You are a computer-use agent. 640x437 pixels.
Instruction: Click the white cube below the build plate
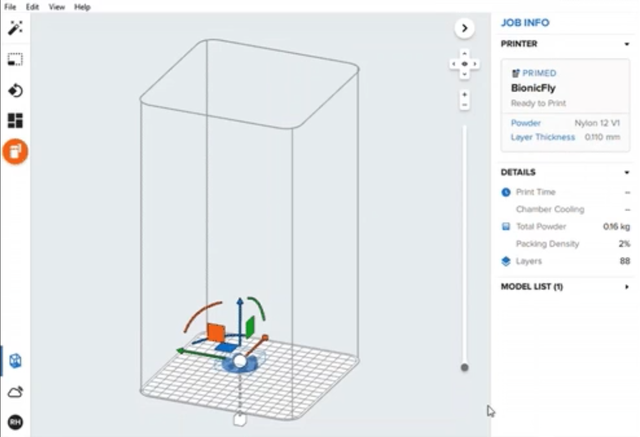240,419
